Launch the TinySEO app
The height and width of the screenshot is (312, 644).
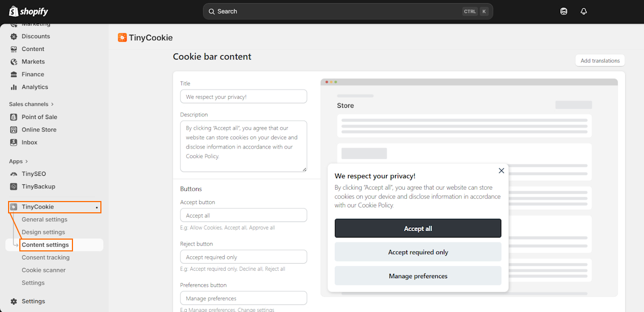pyautogui.click(x=34, y=173)
